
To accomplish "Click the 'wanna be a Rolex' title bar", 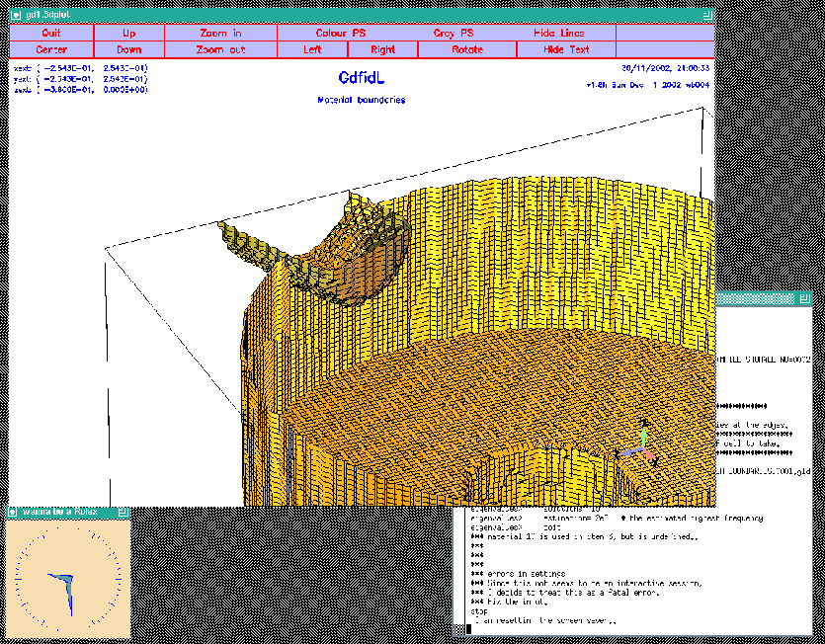I will tap(68, 512).
